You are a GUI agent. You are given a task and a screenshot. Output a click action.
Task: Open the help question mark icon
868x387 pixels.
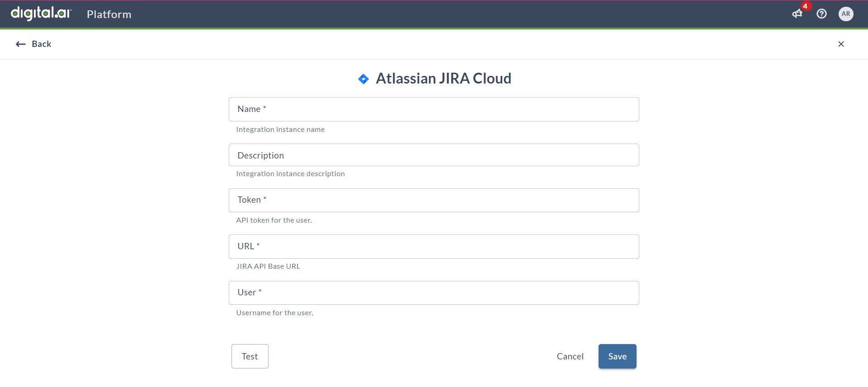point(821,14)
